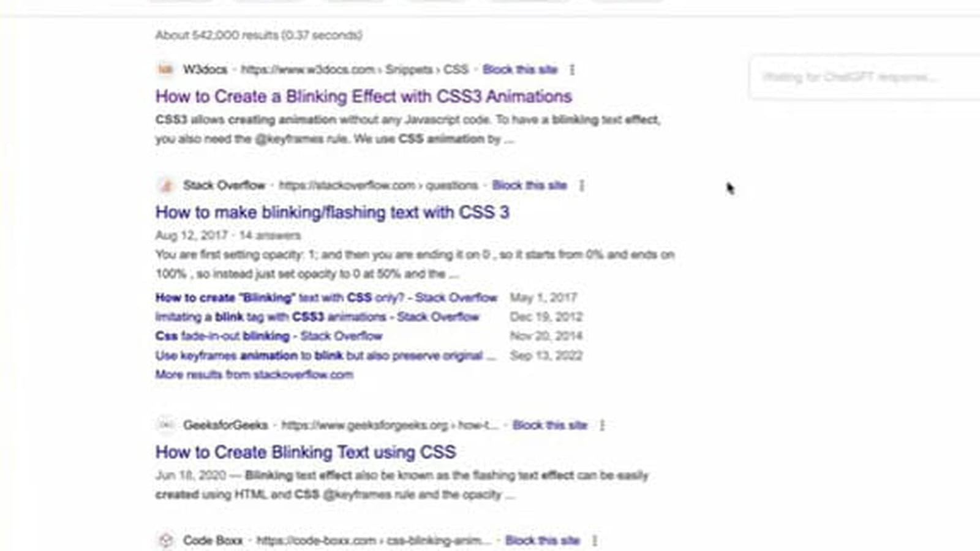The height and width of the screenshot is (551, 980).
Task: Click the 'Nov 20, 2014' date
Action: (x=546, y=336)
